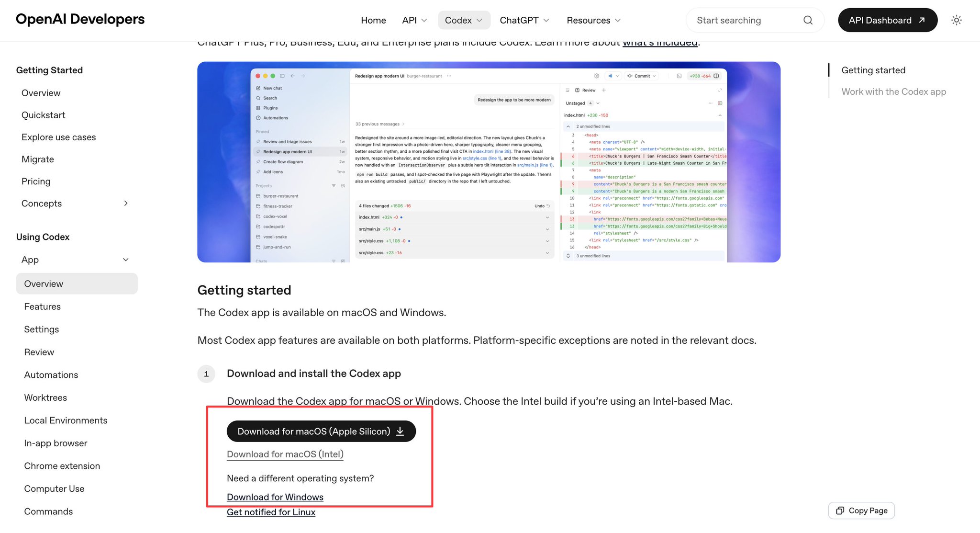Image resolution: width=980 pixels, height=533 pixels.
Task: Click the Download for macOS (Intel) link
Action: [285, 454]
